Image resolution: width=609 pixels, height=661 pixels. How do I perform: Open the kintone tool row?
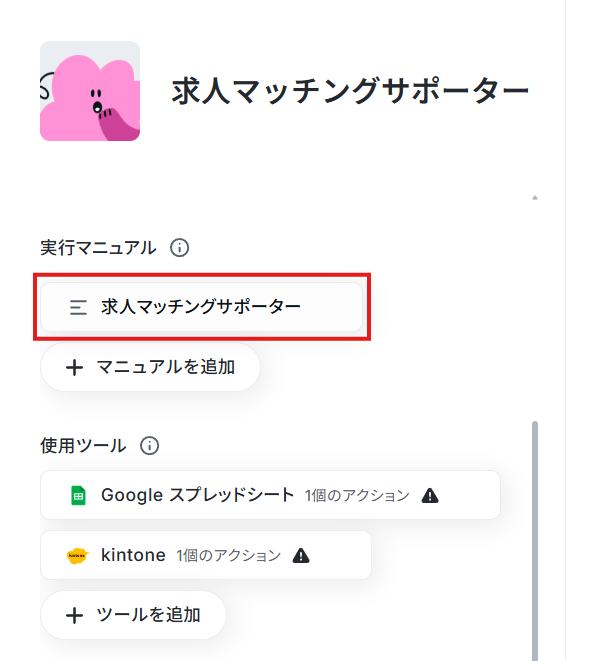[206, 555]
